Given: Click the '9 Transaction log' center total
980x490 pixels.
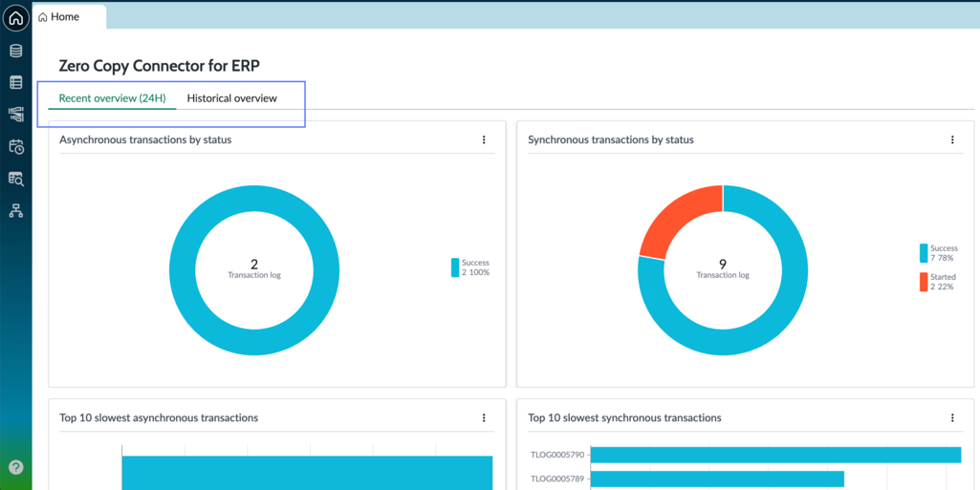Looking at the screenshot, I should tap(723, 268).
